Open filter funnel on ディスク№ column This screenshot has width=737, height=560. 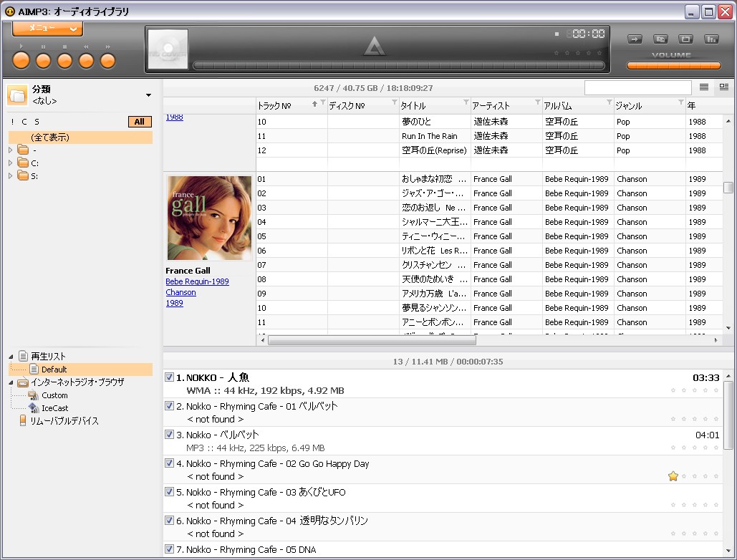tap(395, 102)
